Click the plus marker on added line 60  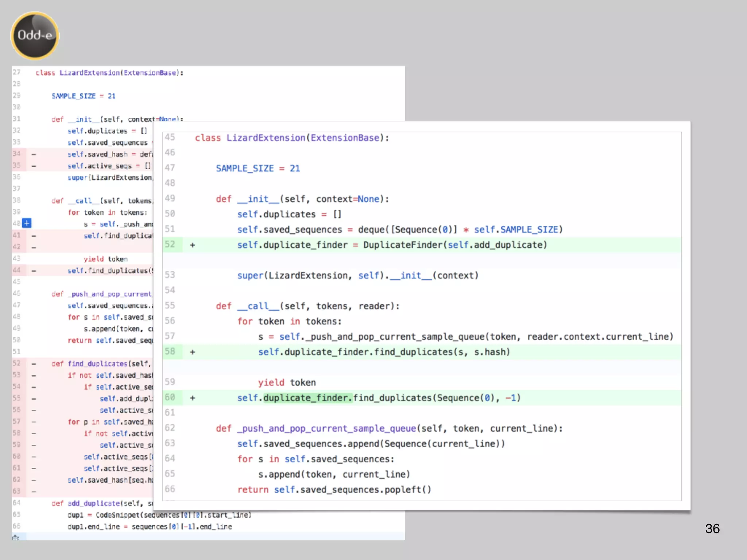pyautogui.click(x=192, y=398)
